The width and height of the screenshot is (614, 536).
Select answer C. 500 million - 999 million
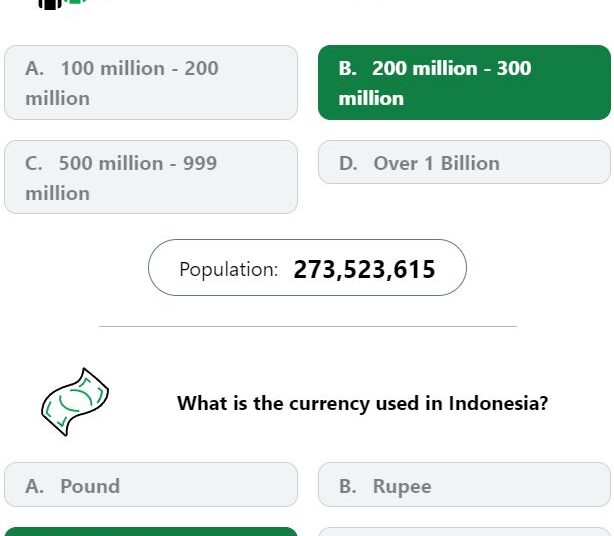pyautogui.click(x=151, y=177)
